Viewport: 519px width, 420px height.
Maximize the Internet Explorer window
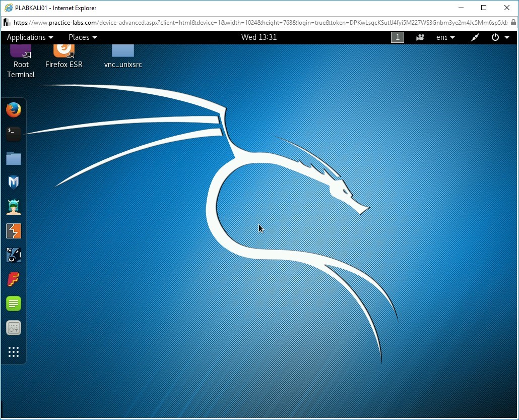point(484,8)
